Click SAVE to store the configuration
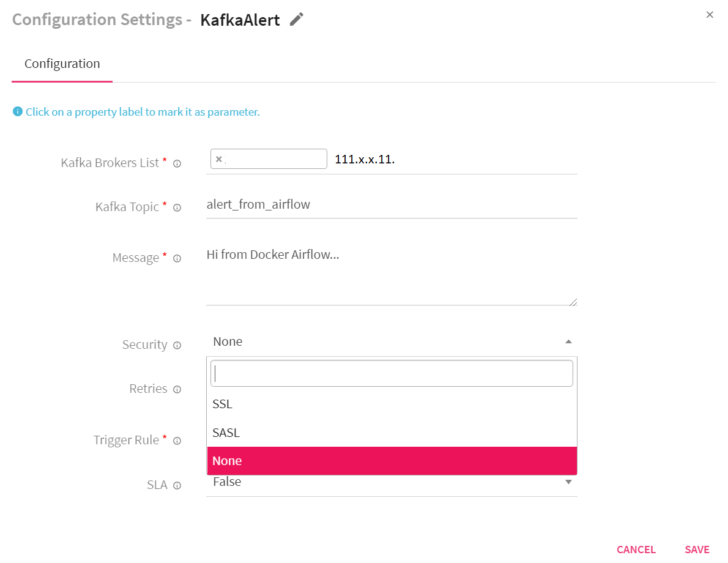Screen dimensions: 728x563 (x=697, y=550)
